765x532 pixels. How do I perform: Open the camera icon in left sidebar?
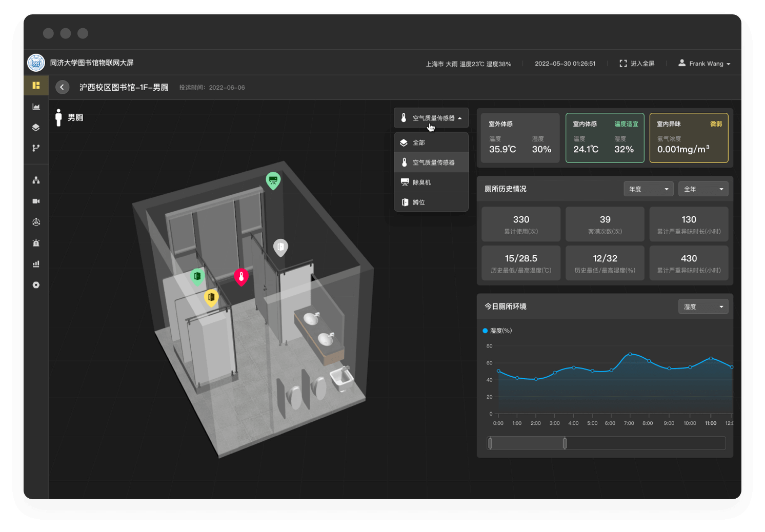pyautogui.click(x=36, y=201)
